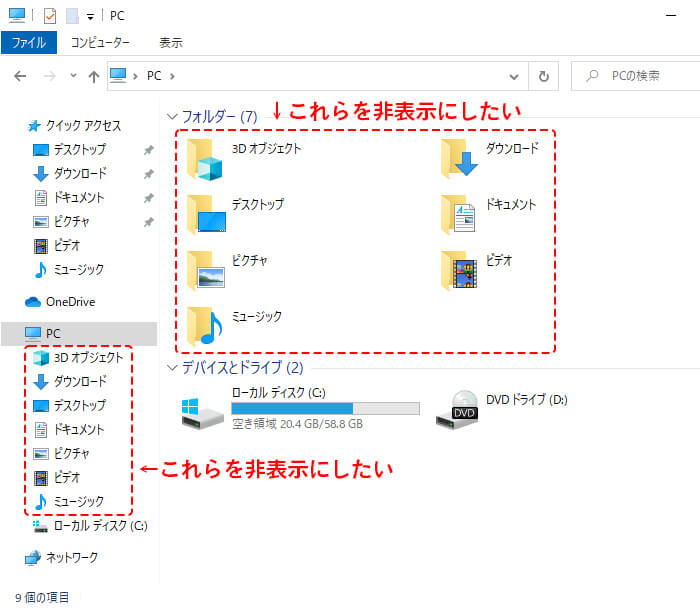Click the 9 個の項目 status text
Viewport: 700px width, 610px height.
pos(42,597)
